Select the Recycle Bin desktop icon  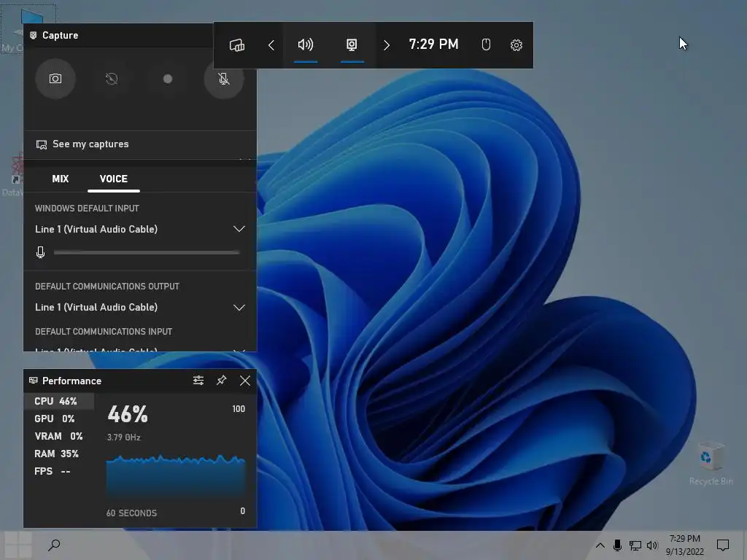click(x=711, y=463)
